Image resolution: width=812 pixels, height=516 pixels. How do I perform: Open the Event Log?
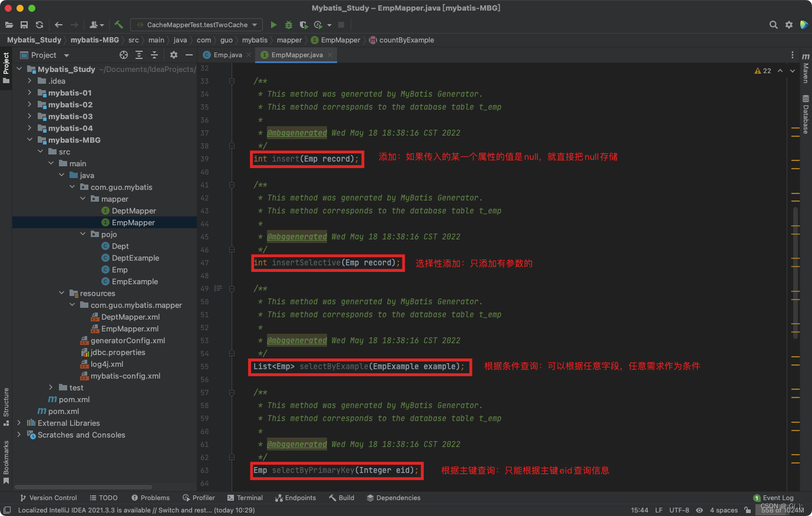[x=774, y=498]
